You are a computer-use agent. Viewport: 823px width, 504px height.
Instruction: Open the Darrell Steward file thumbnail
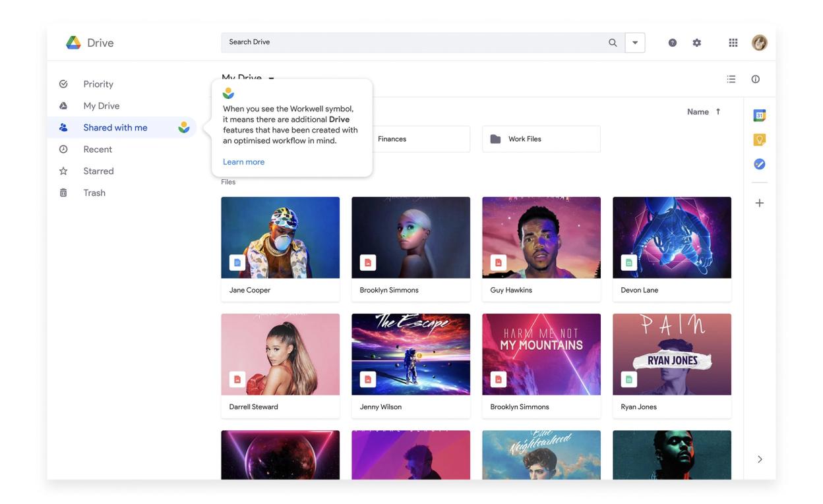280,354
